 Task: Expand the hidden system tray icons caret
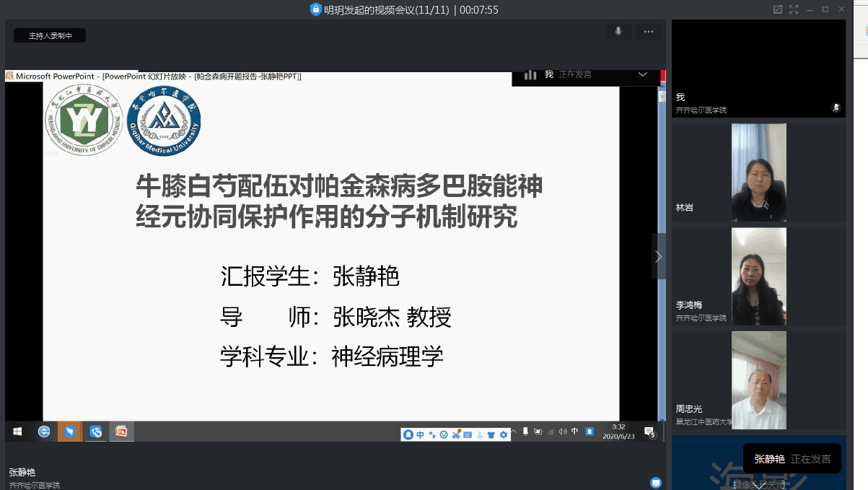(x=514, y=432)
